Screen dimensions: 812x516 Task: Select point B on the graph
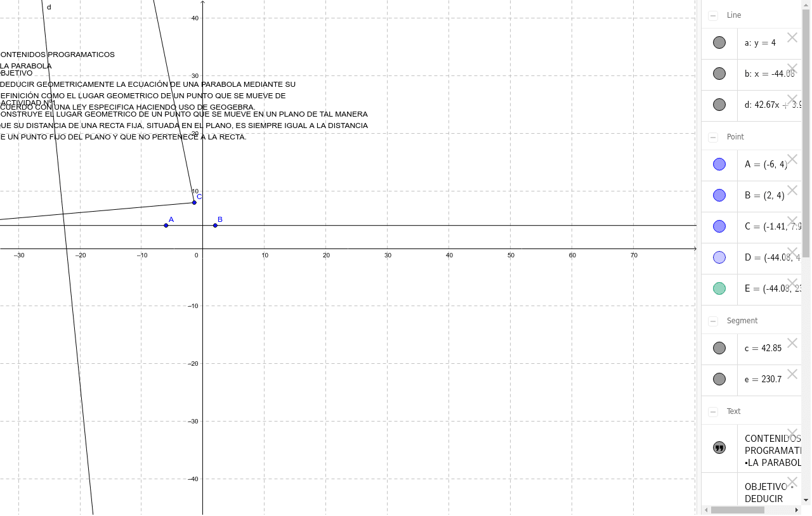[215, 226]
